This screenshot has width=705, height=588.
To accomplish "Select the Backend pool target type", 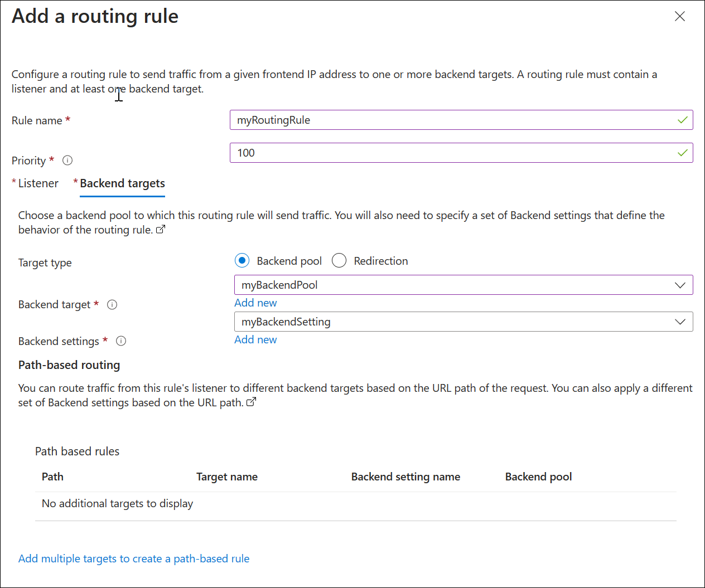I will (x=242, y=260).
